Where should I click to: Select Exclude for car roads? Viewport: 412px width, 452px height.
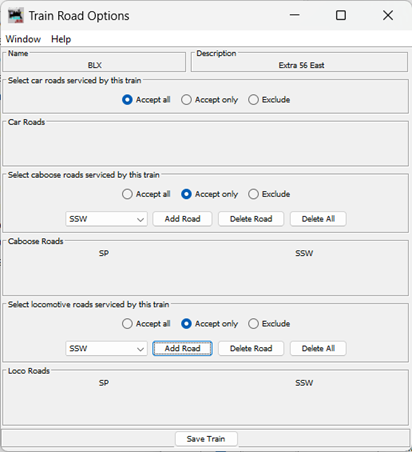[x=269, y=100]
